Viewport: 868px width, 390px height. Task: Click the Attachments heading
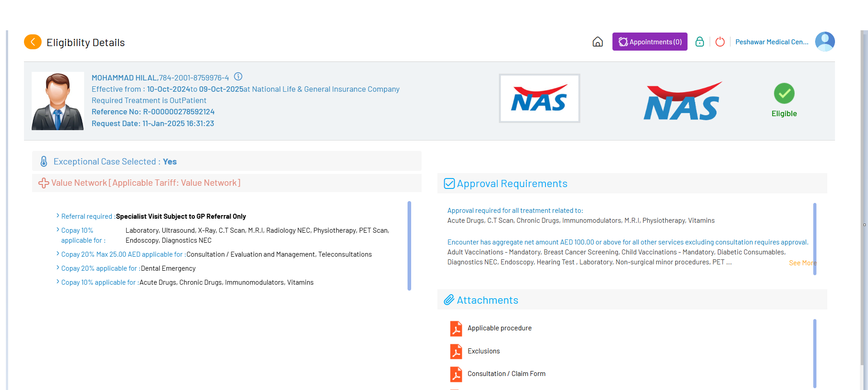[488, 300]
